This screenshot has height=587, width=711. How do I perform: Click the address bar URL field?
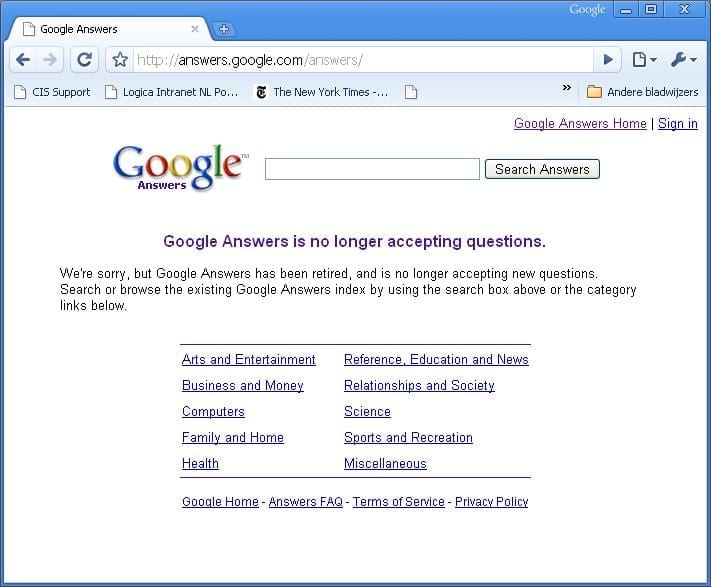[363, 60]
